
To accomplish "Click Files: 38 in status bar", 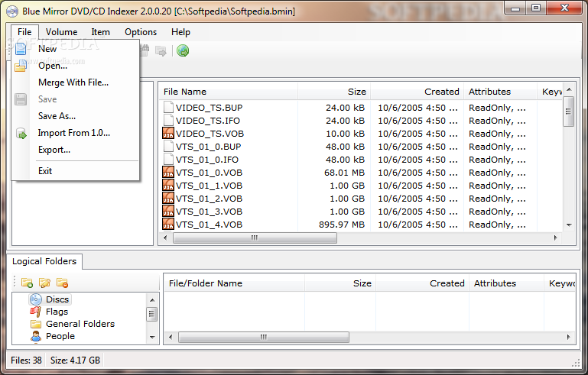I will pos(26,360).
